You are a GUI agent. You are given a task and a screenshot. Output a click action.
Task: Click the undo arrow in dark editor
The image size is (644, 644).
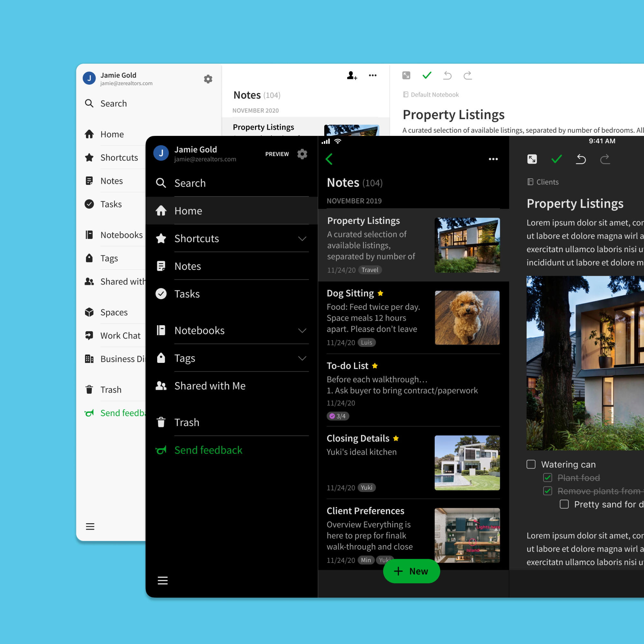click(581, 159)
